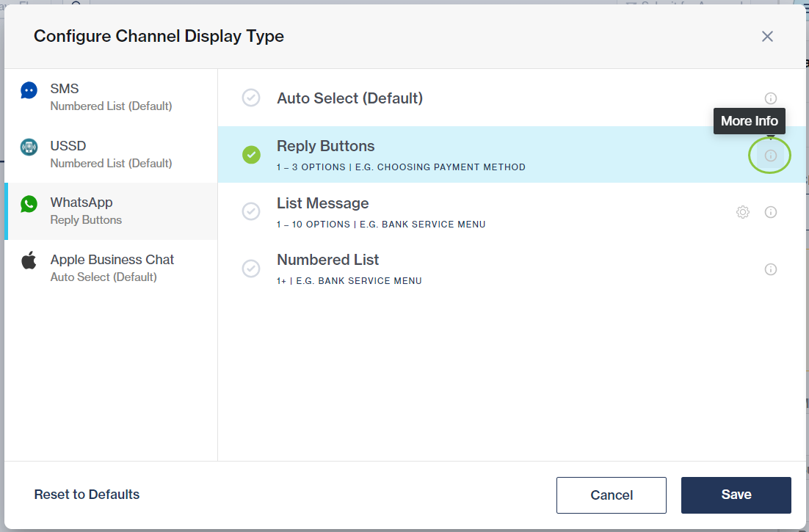
Task: Click the Auto Select info icon
Action: click(770, 98)
